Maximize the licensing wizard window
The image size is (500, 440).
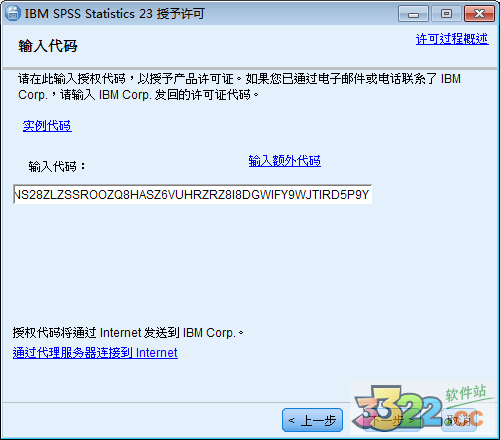(446, 14)
